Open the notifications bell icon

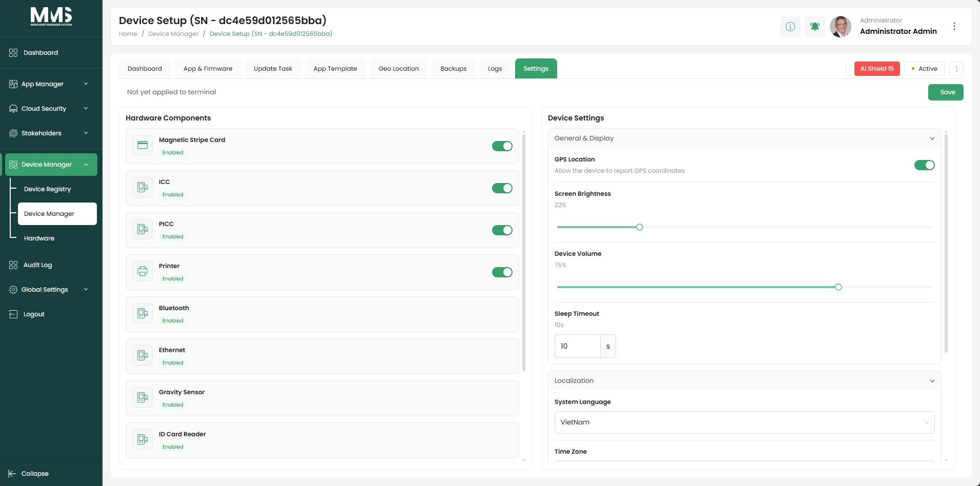tap(815, 27)
